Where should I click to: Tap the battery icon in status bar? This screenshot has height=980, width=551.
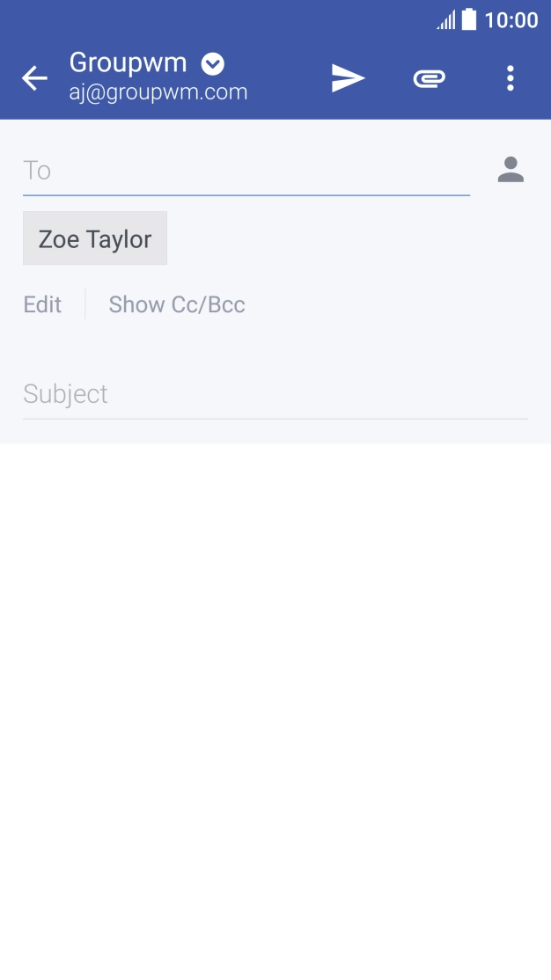(x=469, y=19)
